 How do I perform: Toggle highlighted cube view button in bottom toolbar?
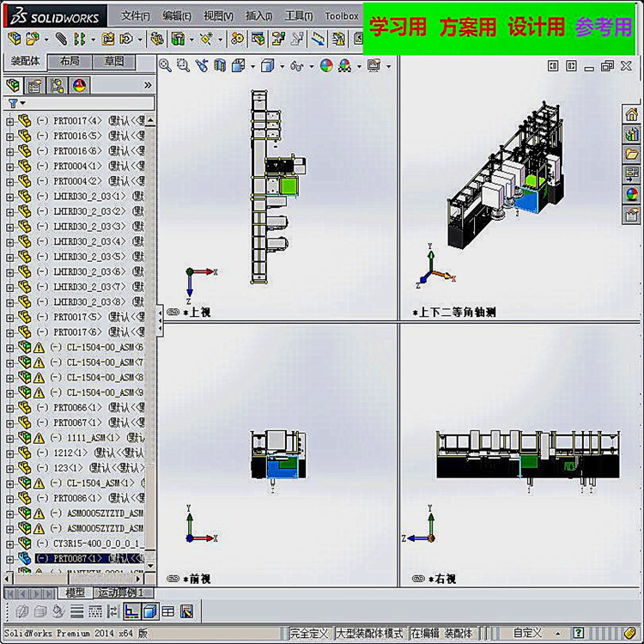(x=150, y=611)
